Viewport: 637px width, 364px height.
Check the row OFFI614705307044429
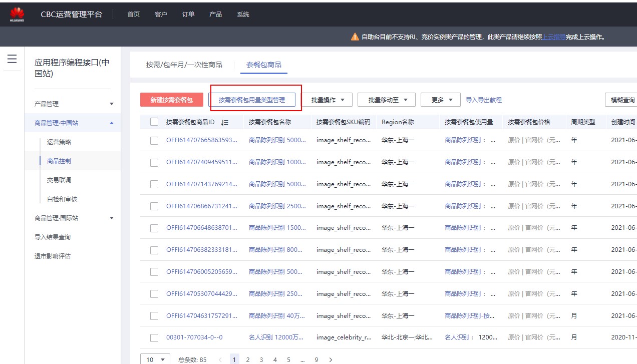tap(154, 294)
